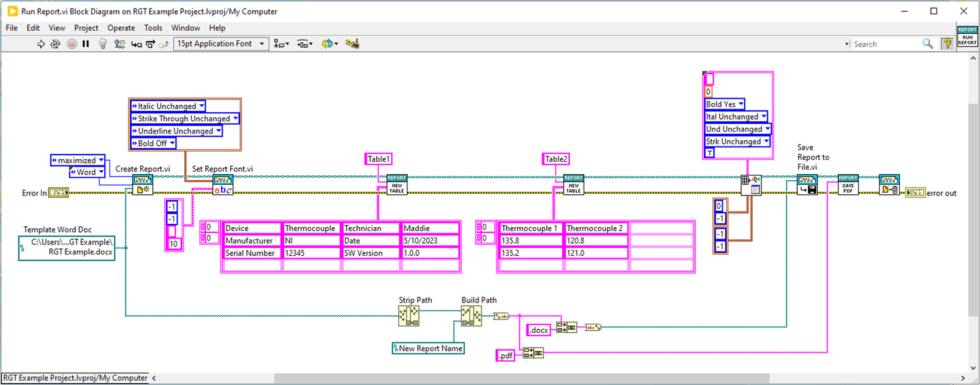
Task: Click the Maddie table cell
Action: point(430,228)
